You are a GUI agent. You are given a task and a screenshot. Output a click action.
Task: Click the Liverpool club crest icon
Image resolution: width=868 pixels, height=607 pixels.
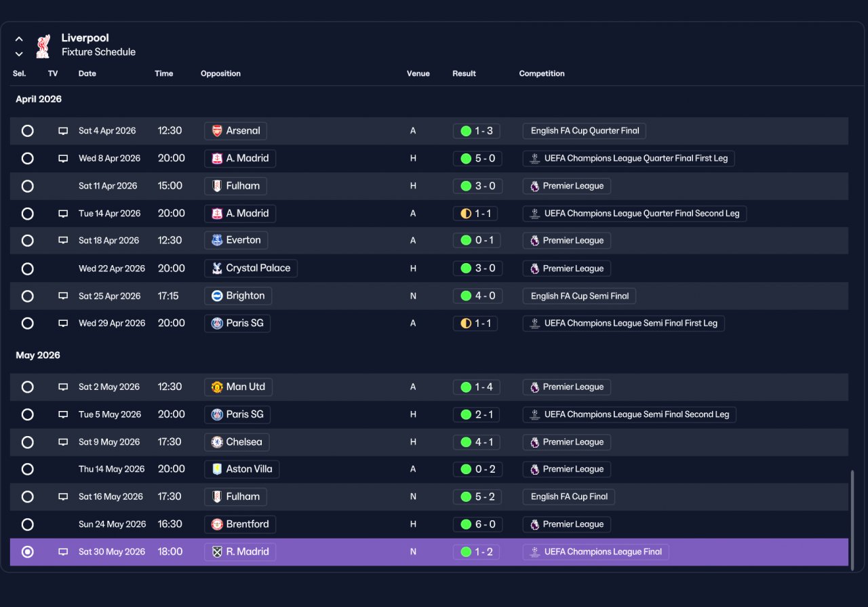(x=43, y=45)
